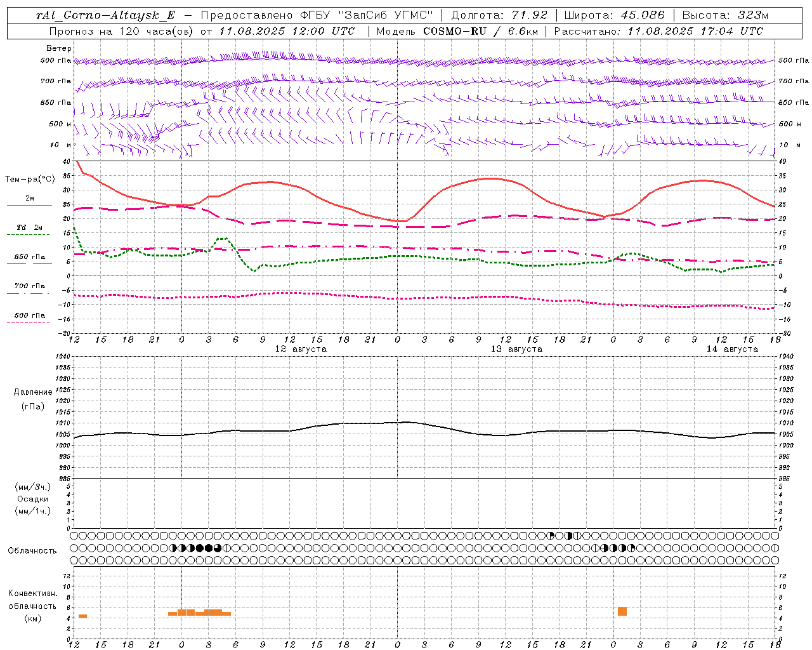Click the 10 м wind level label on right
This screenshot has width=812, height=650.
[790, 145]
